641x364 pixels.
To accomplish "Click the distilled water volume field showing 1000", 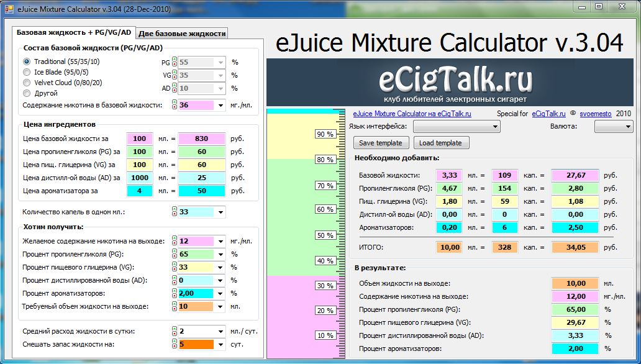I will pyautogui.click(x=139, y=178).
